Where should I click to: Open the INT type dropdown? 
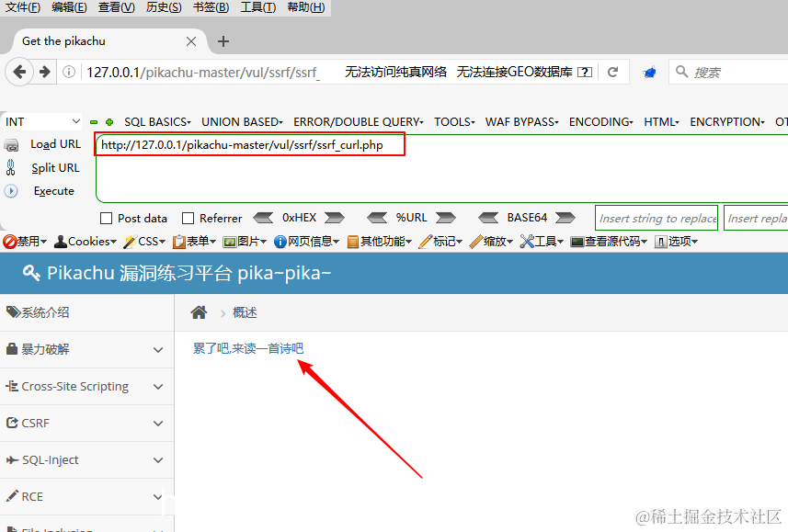point(42,121)
